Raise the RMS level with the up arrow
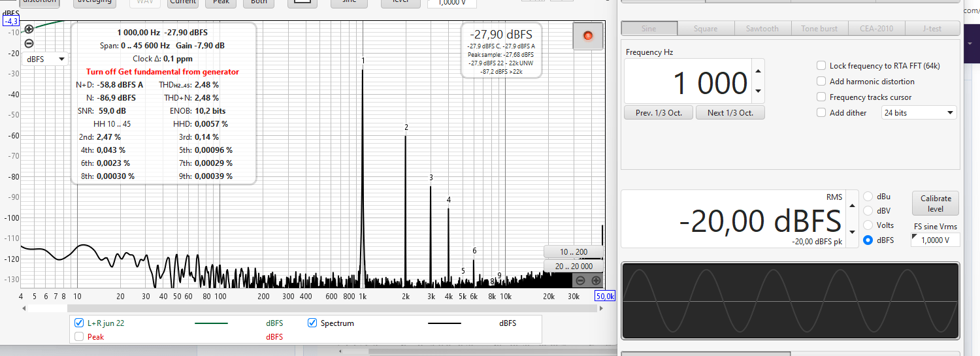This screenshot has height=356, width=980. tap(852, 206)
